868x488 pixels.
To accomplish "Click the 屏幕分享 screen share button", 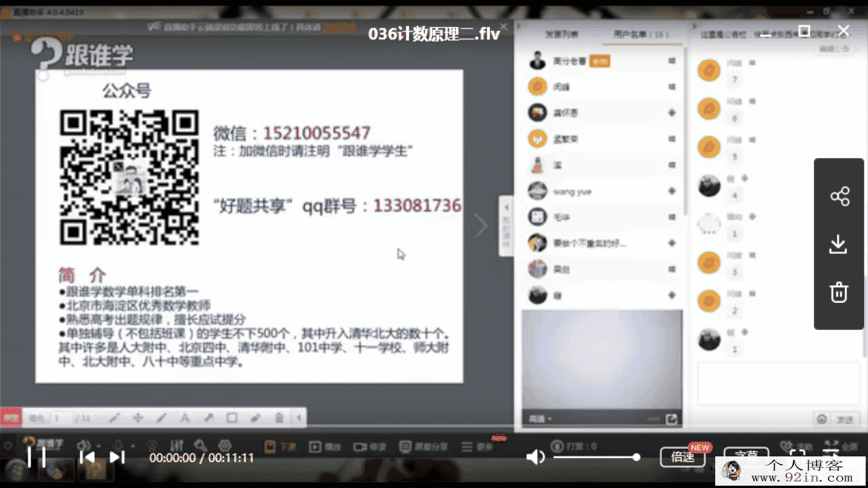I will (x=424, y=446).
